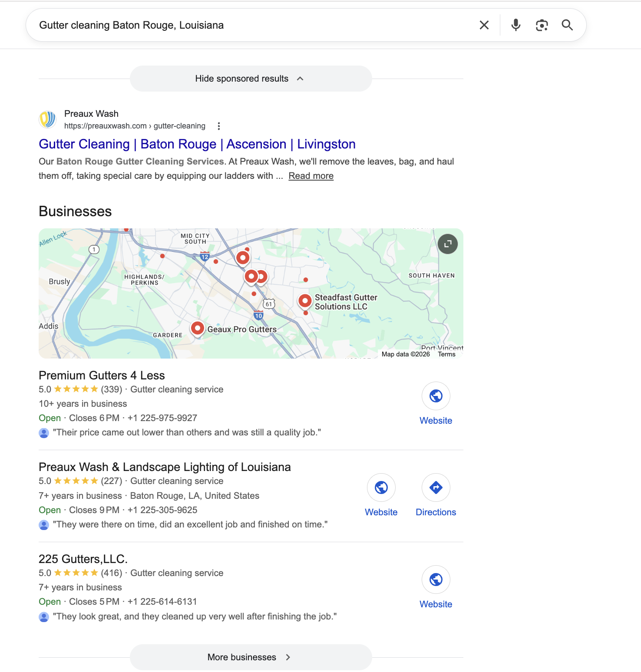The image size is (641, 672).
Task: Open Premium Gutters 4 Less website icon
Action: [436, 396]
